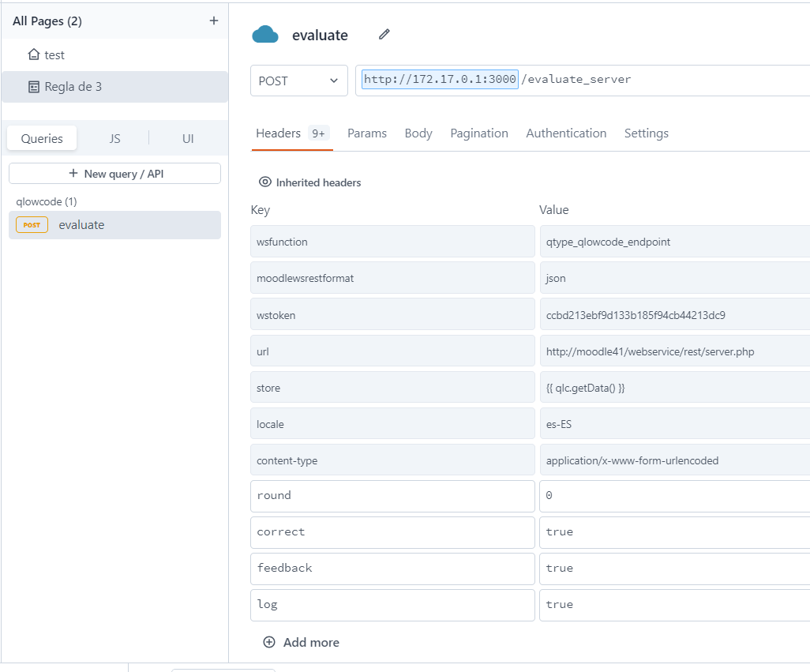Click the blue cloud API icon

[265, 35]
